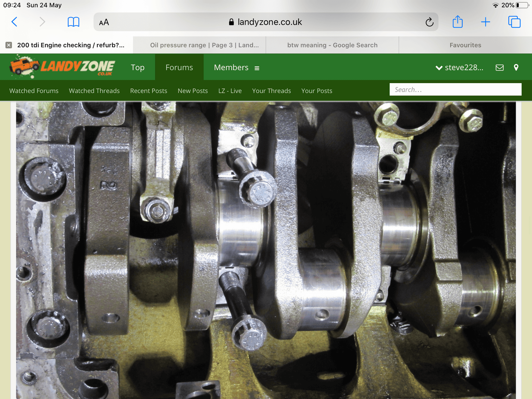The height and width of the screenshot is (399, 532).
Task: Tap the landyzone.co.uk address bar
Action: [266, 22]
